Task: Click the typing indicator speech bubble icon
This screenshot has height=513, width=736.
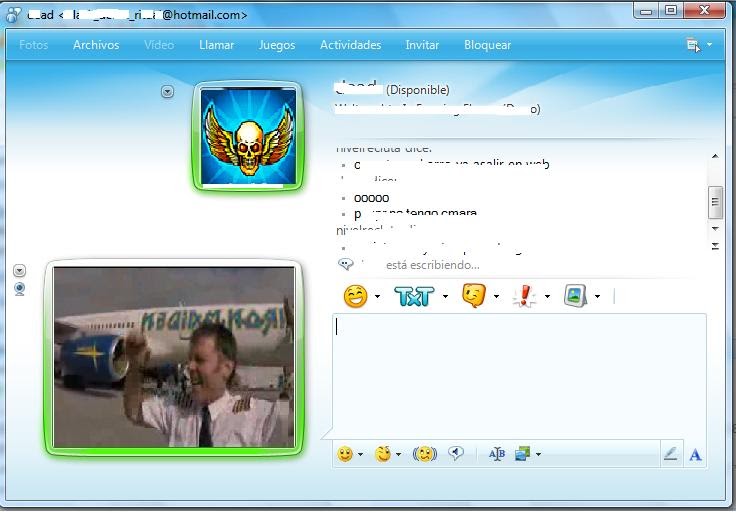Action: click(x=345, y=264)
